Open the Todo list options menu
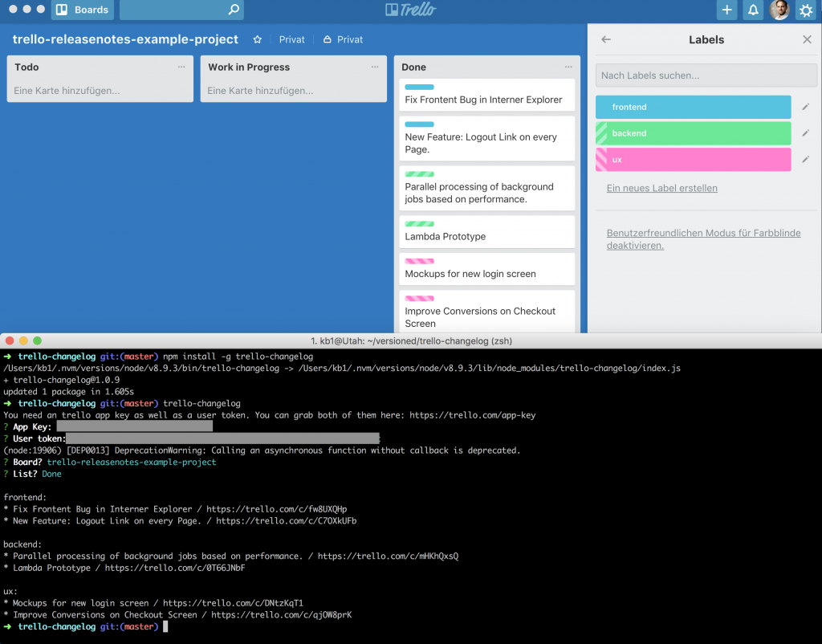 coord(181,67)
